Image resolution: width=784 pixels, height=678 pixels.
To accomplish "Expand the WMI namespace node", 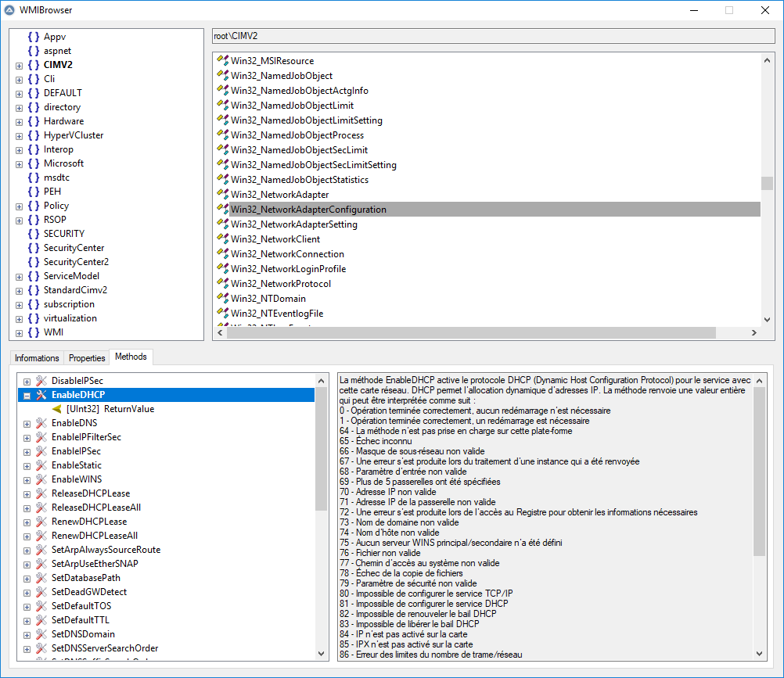I will pyautogui.click(x=19, y=333).
